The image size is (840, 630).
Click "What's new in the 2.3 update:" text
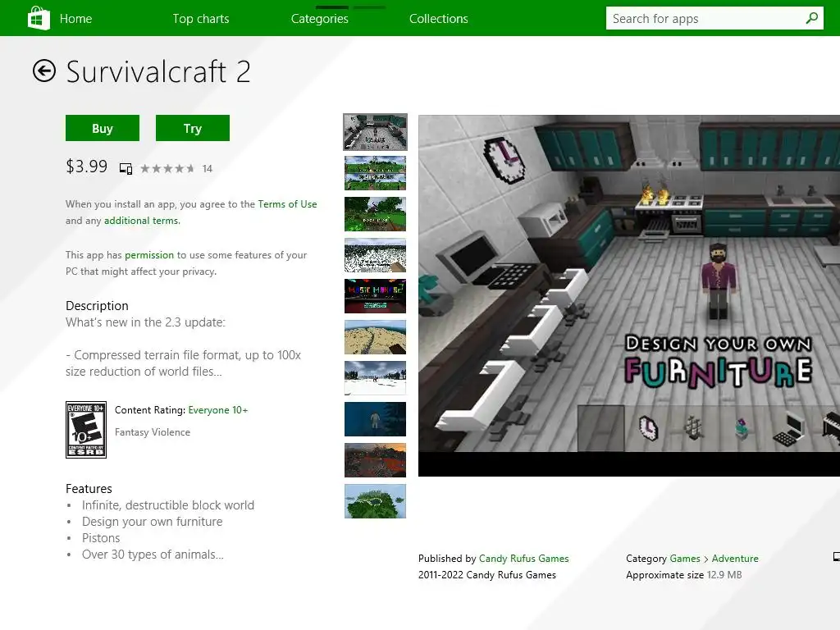click(145, 322)
